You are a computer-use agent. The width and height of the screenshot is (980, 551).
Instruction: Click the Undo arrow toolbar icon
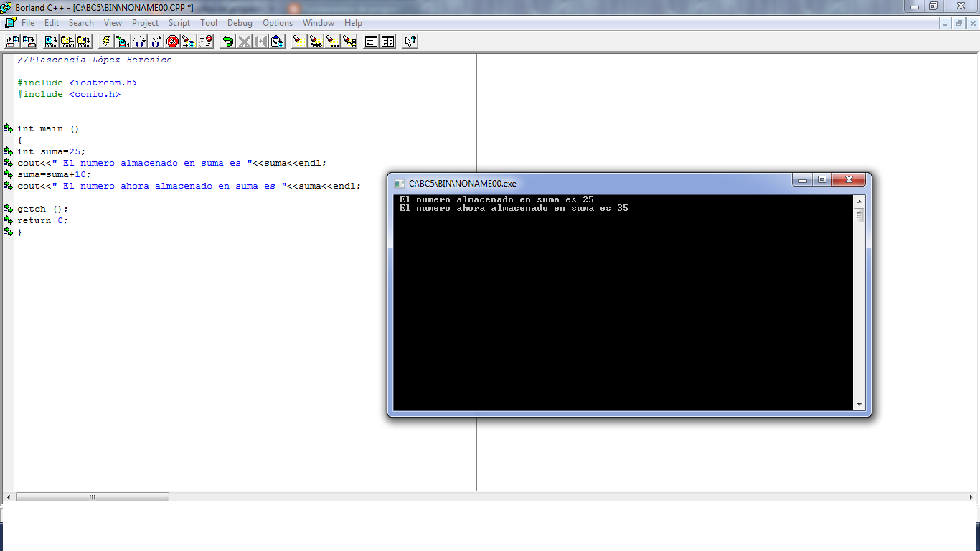[x=229, y=41]
